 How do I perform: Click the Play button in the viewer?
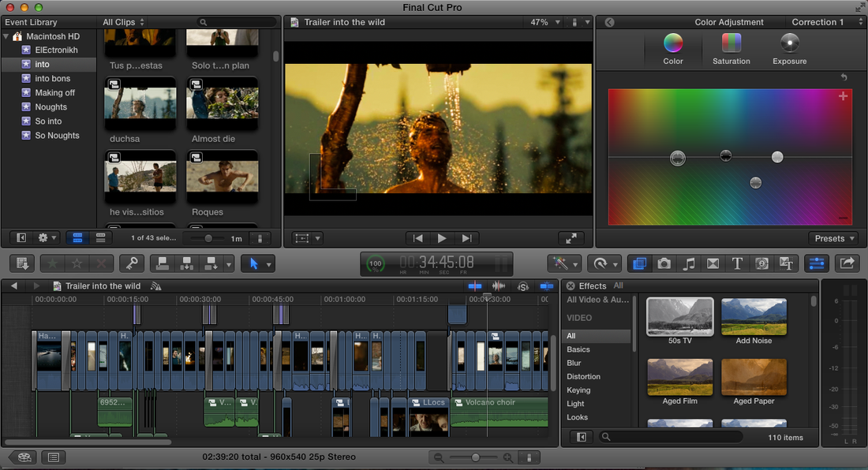click(x=442, y=238)
